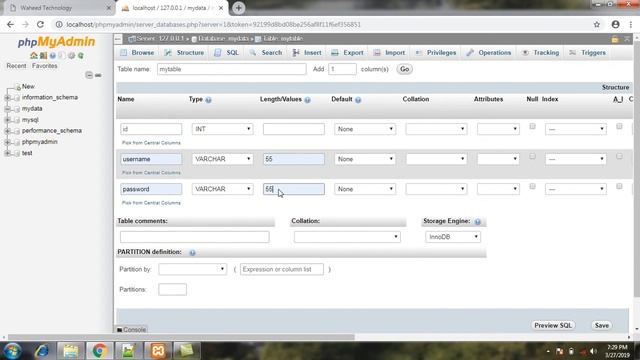Click the Preview SQL button
The height and width of the screenshot is (360, 640).
[x=553, y=325]
